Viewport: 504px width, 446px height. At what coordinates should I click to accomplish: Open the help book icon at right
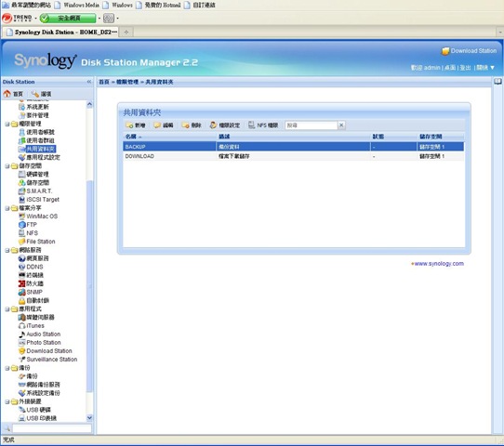(x=497, y=82)
